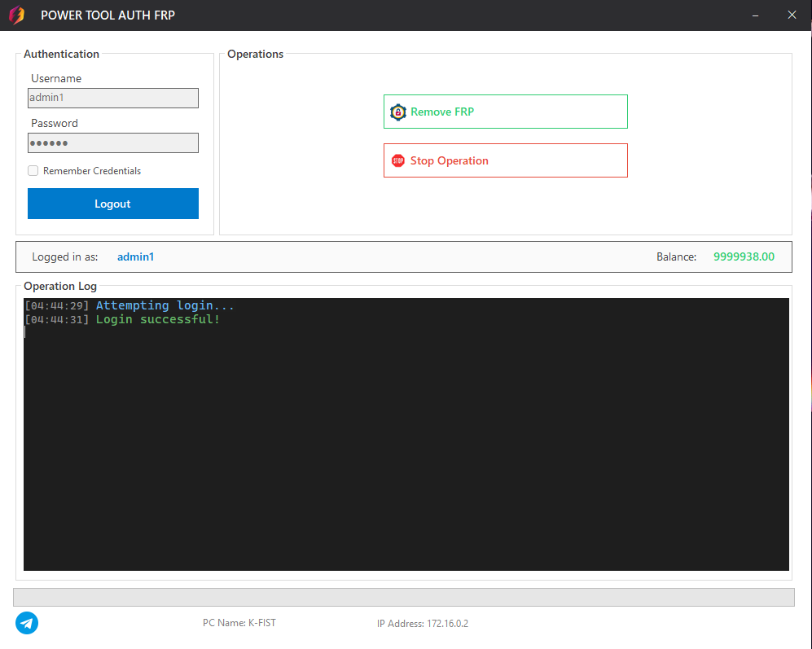Click the progress bar at the bottom
The height and width of the screenshot is (649, 812).
tap(406, 597)
